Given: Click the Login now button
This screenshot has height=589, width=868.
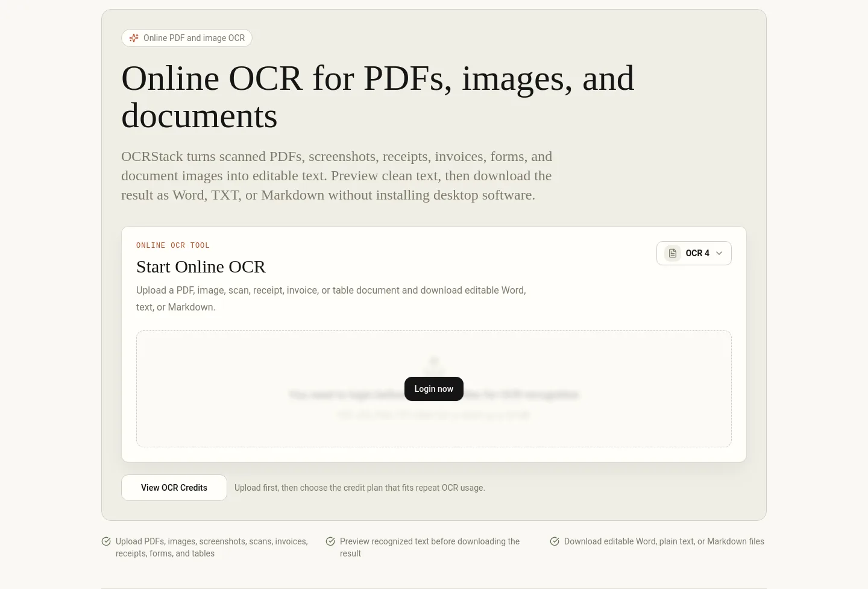Looking at the screenshot, I should (434, 389).
